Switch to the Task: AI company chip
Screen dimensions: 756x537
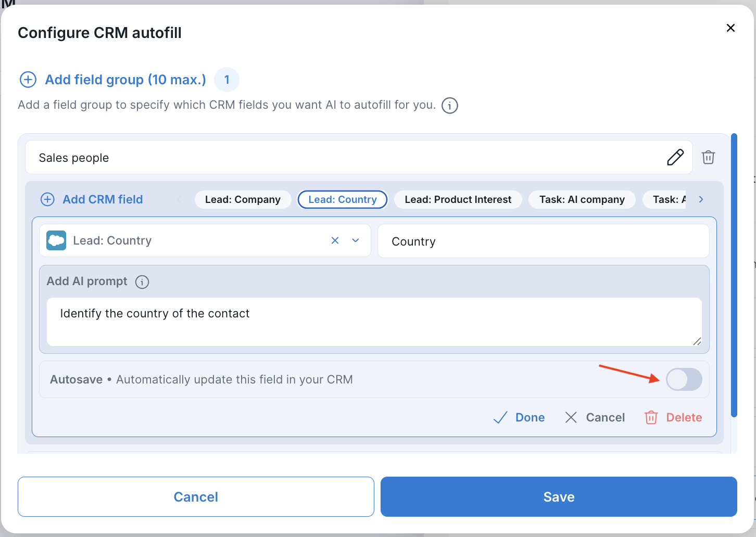point(582,199)
